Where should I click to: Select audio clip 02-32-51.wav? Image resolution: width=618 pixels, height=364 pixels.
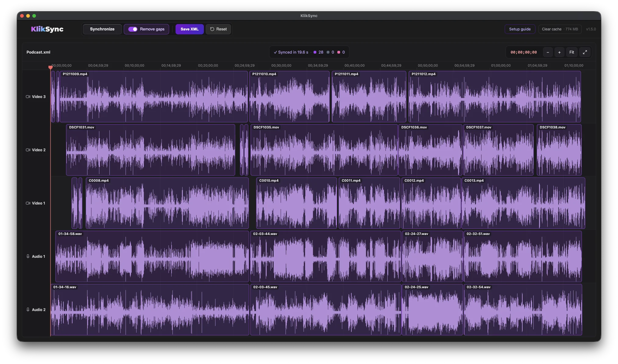523,257
